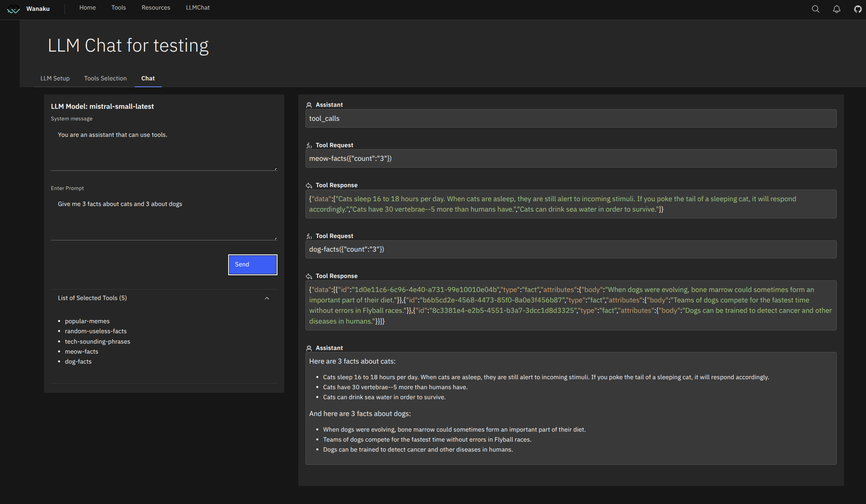Screen dimensions: 866x504
Task: Click the notifications bell icon
Action: click(x=836, y=9)
